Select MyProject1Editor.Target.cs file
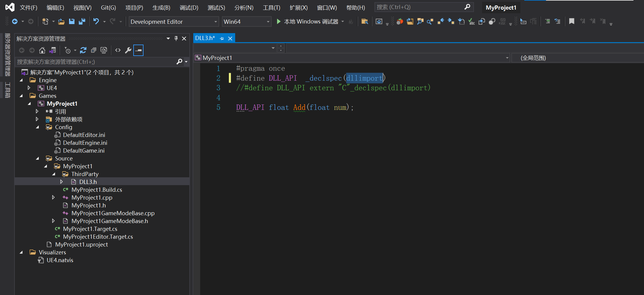 tap(98, 237)
